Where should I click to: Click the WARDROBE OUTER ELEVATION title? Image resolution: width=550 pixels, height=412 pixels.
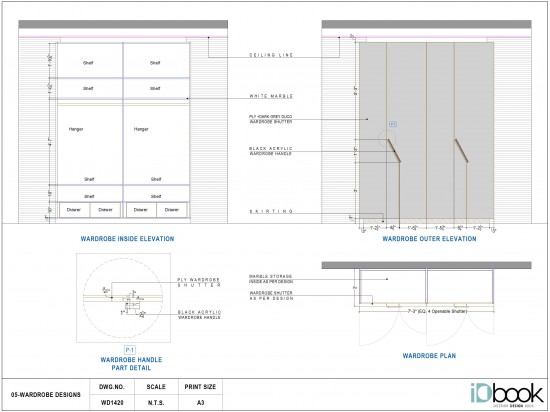pos(429,239)
